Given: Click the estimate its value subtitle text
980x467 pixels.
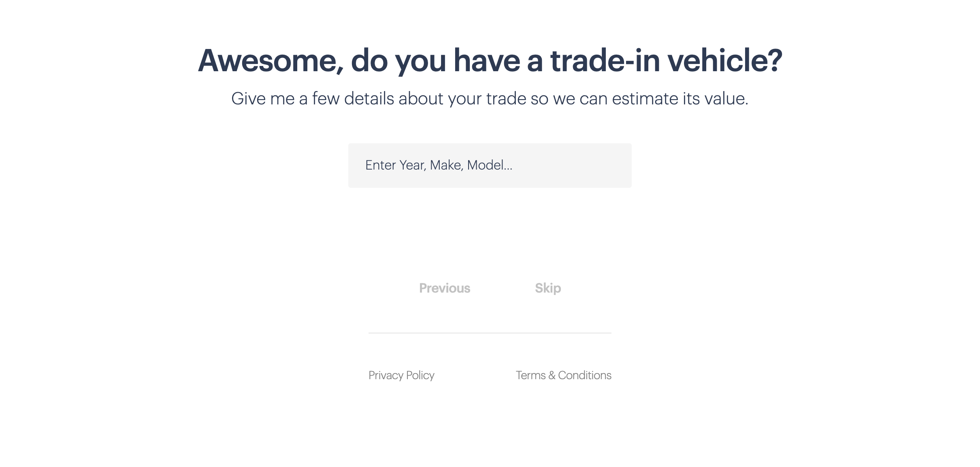Looking at the screenshot, I should tap(490, 99).
